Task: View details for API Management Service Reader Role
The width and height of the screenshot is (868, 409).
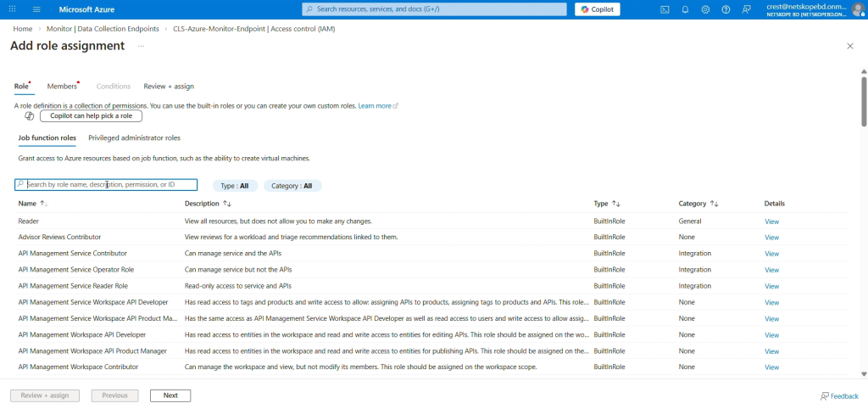Action: [771, 286]
